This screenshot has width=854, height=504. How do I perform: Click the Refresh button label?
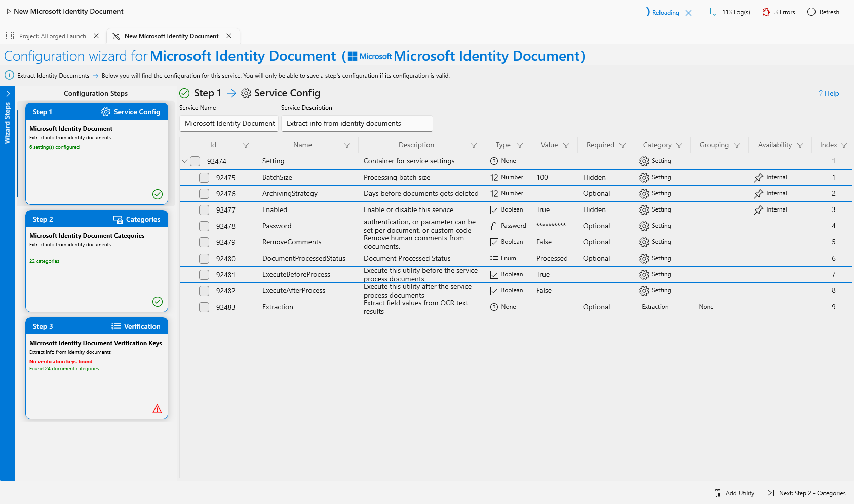point(829,12)
